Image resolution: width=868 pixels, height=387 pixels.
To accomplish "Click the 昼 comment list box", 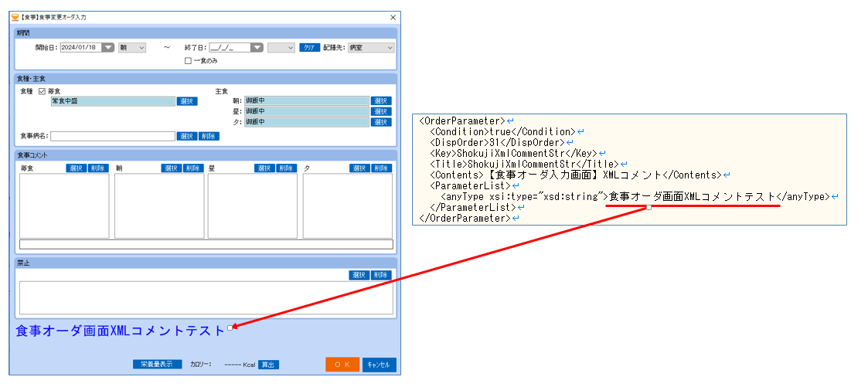I will [253, 206].
